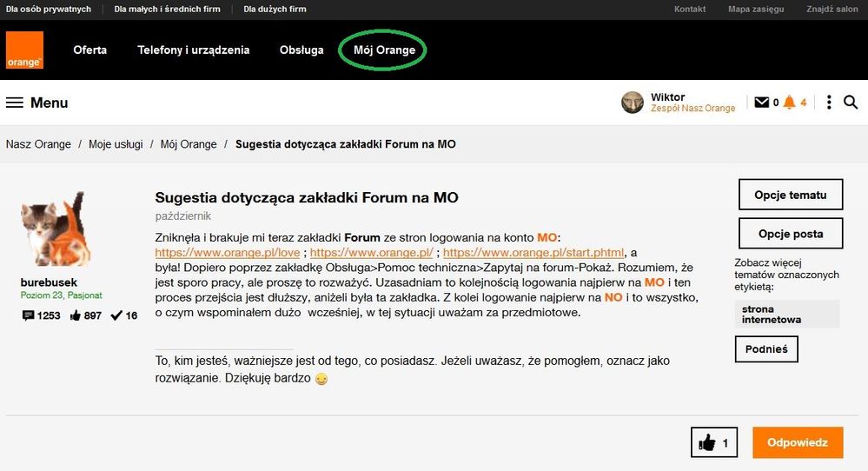868x471 pixels.
Task: Switch to Dla osób prywatnych
Action: coord(48,9)
